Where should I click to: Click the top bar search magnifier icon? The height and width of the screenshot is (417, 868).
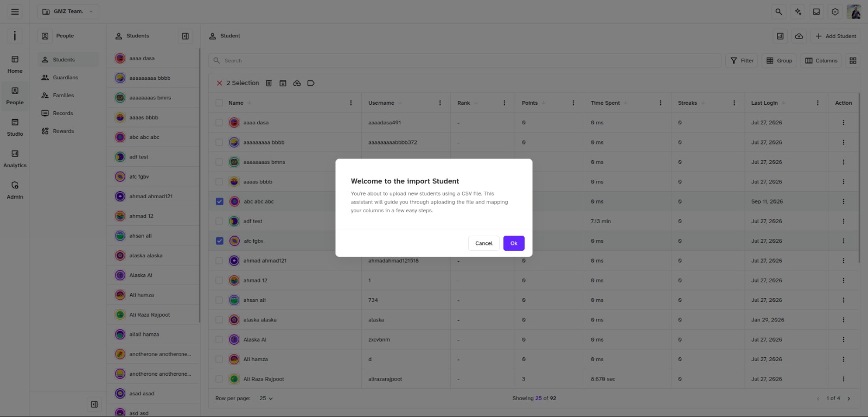778,11
